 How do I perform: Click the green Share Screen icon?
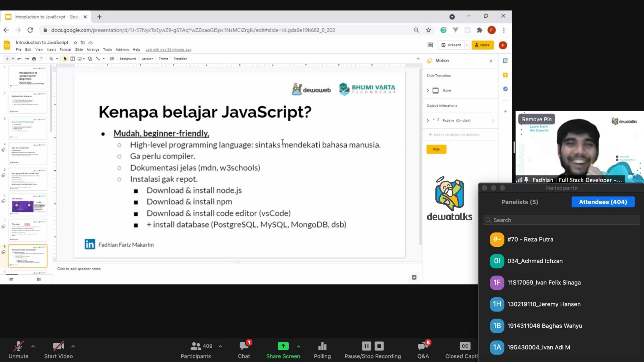point(283,346)
